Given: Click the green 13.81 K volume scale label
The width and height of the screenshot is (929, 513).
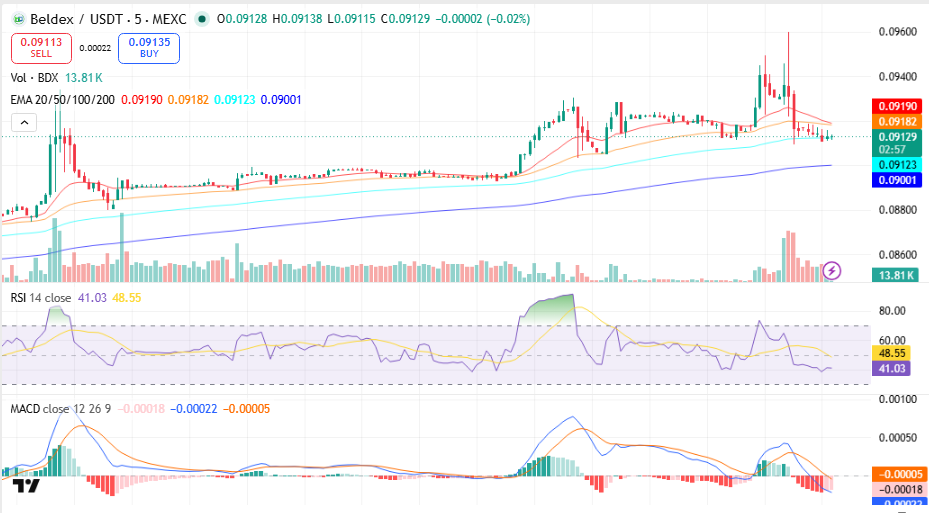Looking at the screenshot, I should tap(897, 275).
